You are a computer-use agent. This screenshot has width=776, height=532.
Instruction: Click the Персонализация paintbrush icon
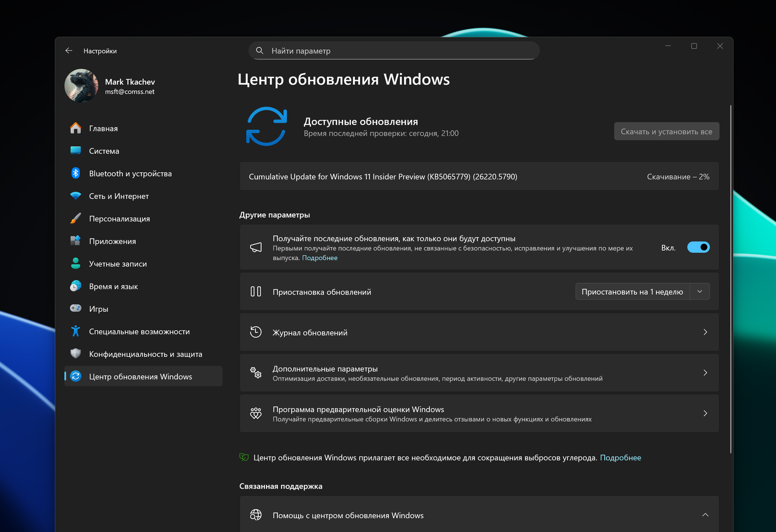tap(76, 218)
